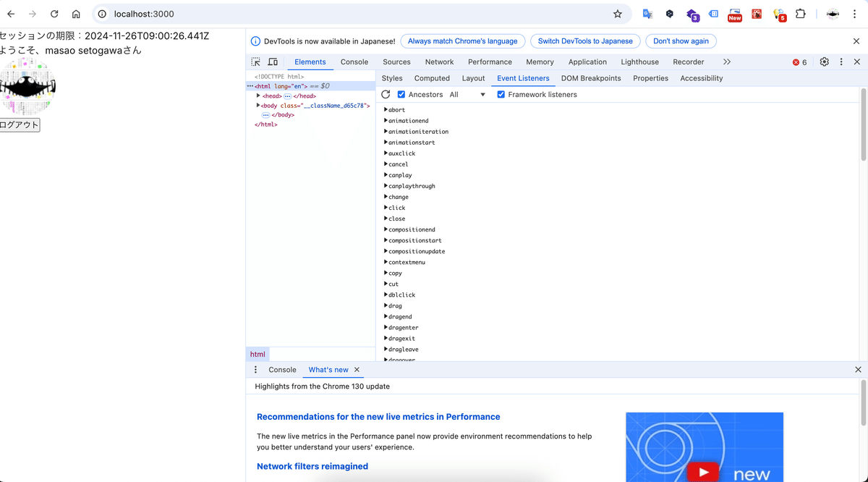Click "Always match Chrome's language" button

[x=462, y=41]
